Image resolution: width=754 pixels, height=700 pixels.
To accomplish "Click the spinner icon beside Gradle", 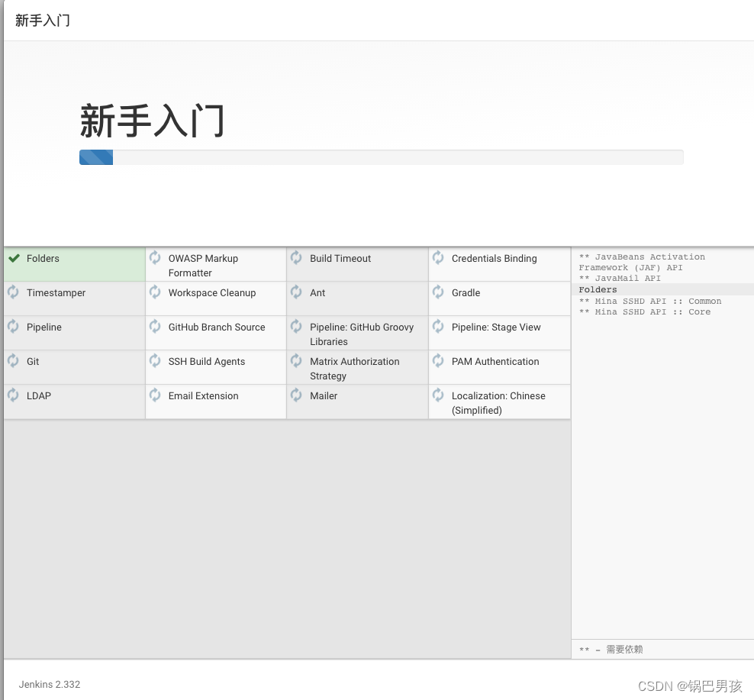I will tap(438, 293).
